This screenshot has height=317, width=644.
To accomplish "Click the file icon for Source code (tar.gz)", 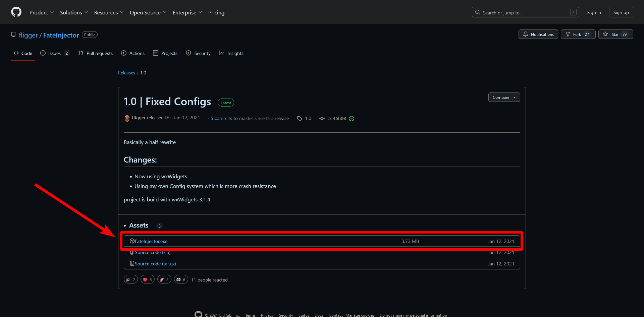I will (x=132, y=264).
